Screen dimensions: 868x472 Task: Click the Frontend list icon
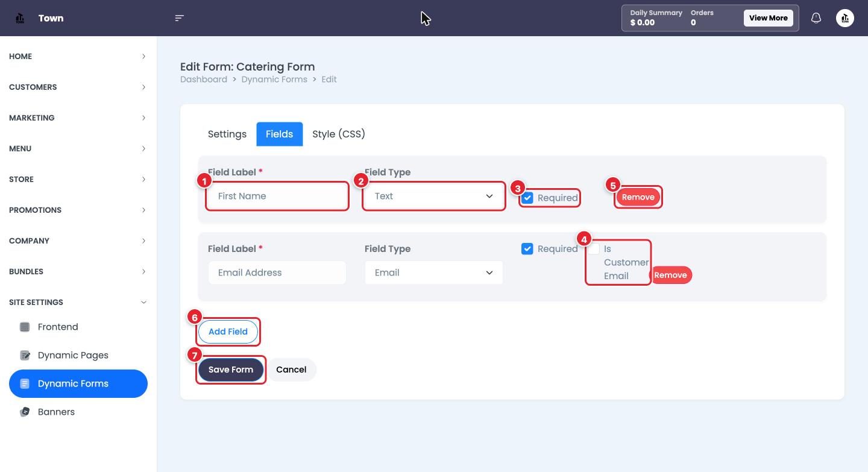25,327
